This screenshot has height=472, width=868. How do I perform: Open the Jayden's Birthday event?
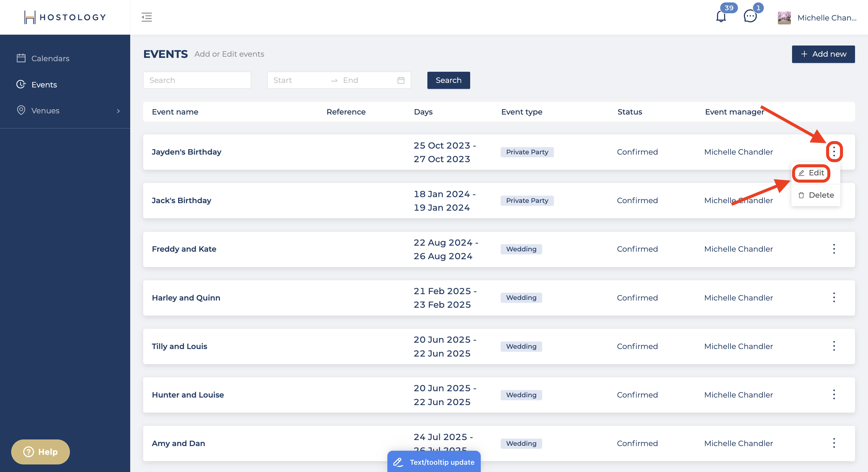(186, 152)
